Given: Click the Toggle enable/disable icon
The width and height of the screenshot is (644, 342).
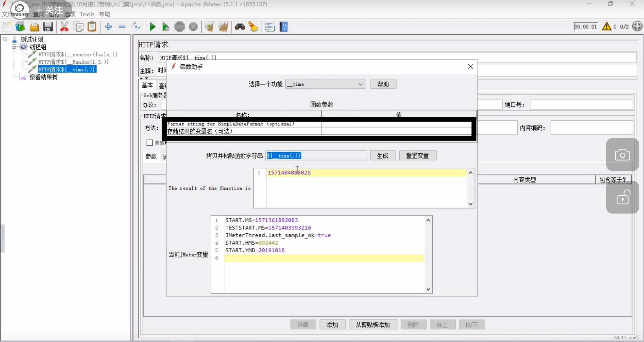Looking at the screenshot, I should [x=136, y=27].
